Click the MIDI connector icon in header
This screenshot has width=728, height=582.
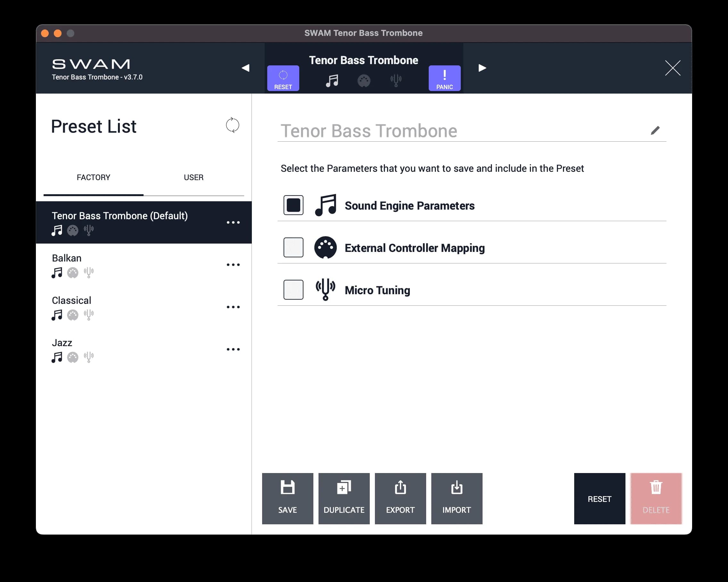tap(364, 80)
